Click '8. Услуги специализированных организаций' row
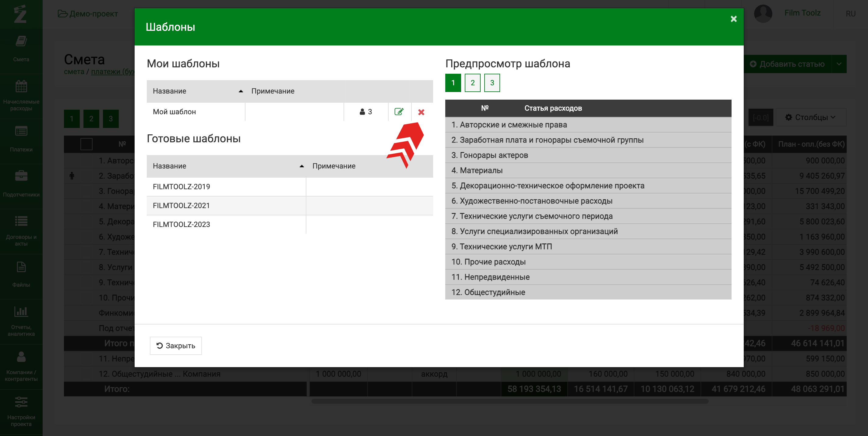Screen dimensions: 868x436 588,231
